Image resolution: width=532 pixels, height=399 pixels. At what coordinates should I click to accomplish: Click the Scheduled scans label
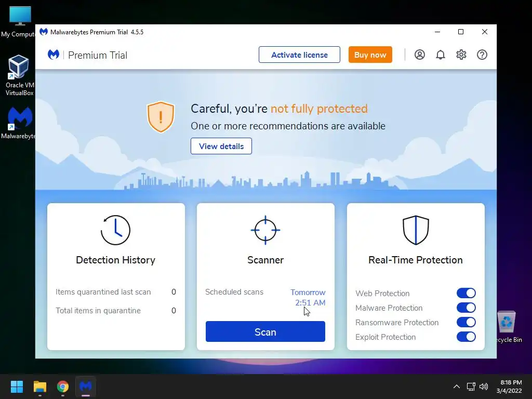[x=234, y=292]
